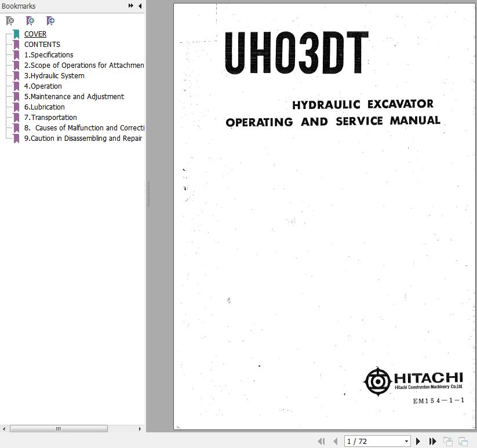Click the bookmarks scrollbar right arrow

pyautogui.click(x=140, y=429)
